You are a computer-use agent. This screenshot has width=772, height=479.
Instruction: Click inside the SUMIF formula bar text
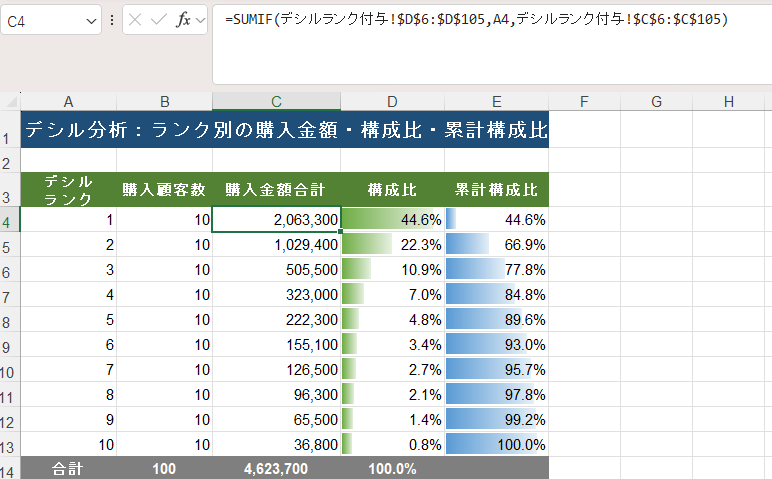click(477, 20)
